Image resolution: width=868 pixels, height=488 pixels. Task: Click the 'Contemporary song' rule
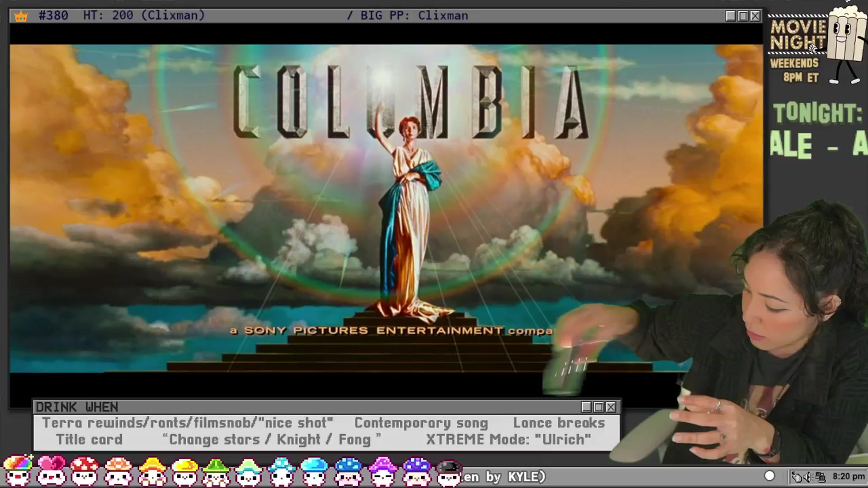(x=421, y=423)
